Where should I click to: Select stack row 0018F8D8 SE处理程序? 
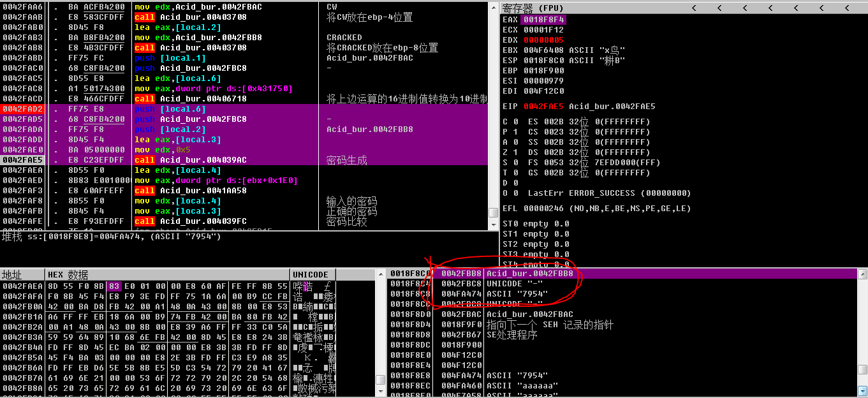[622, 335]
